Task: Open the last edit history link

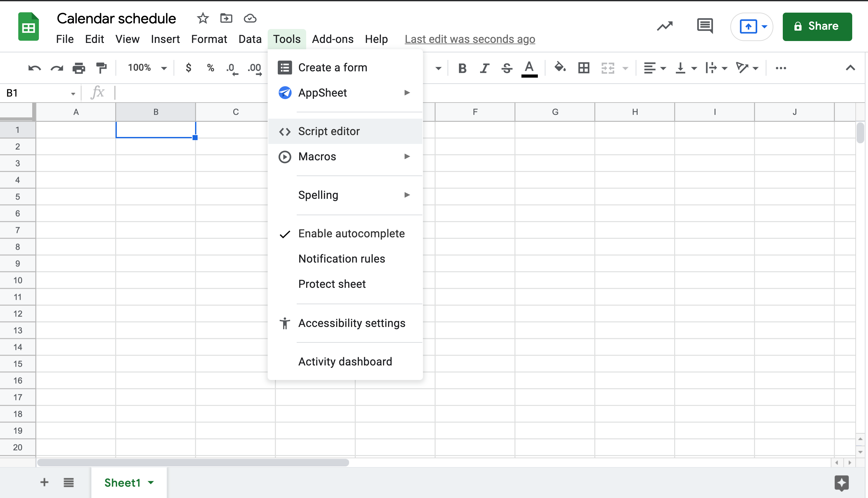Action: [470, 39]
